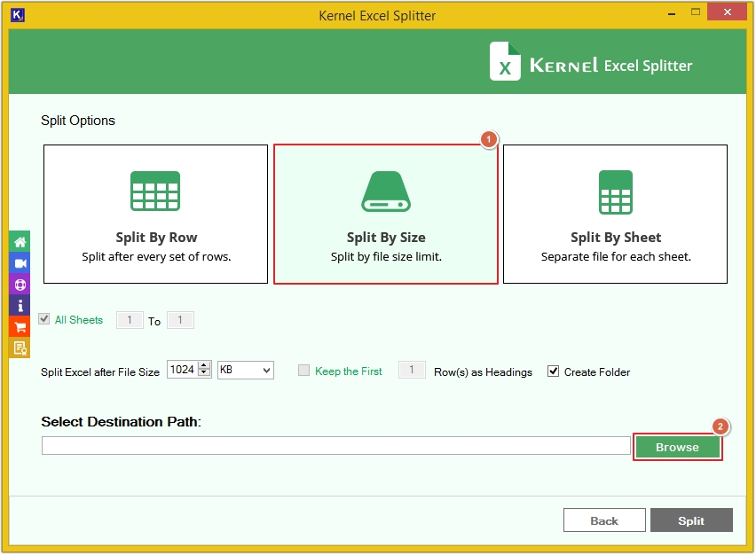Viewport: 756px width, 555px height.
Task: Decrease file size with the down arrow
Action: pos(204,374)
